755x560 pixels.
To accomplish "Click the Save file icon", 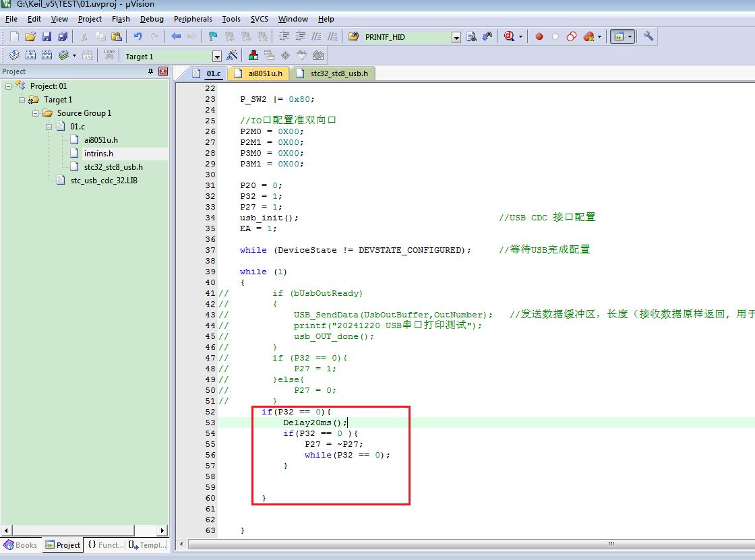I will [47, 36].
